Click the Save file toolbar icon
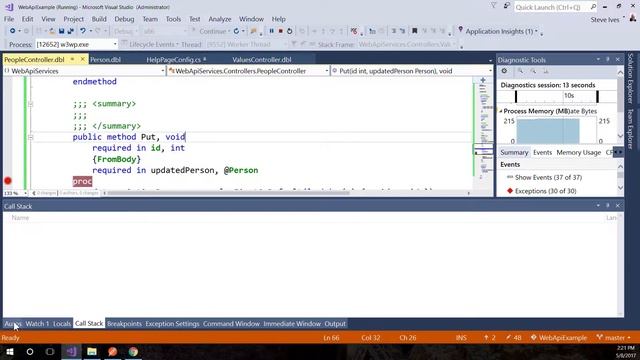The width and height of the screenshot is (640, 360). pyautogui.click(x=61, y=31)
